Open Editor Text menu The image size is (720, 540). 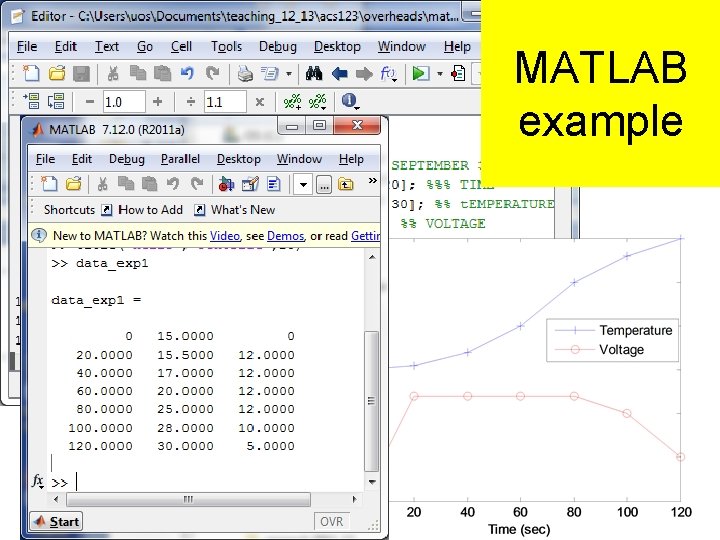tap(107, 47)
